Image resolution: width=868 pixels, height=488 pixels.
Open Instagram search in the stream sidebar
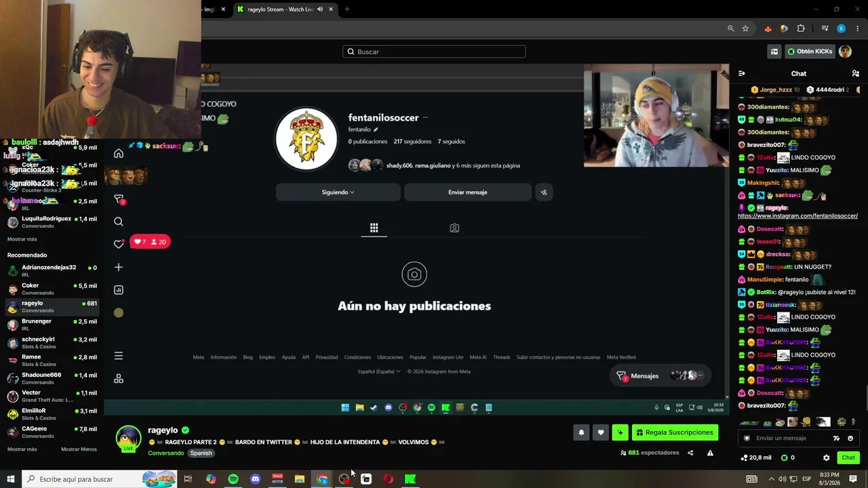(x=119, y=222)
